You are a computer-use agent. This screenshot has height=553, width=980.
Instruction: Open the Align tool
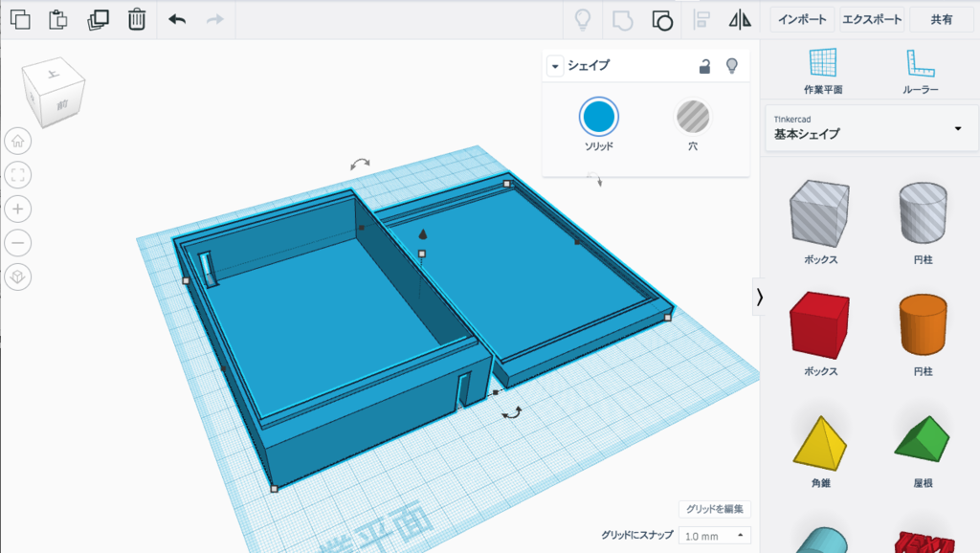click(x=702, y=19)
